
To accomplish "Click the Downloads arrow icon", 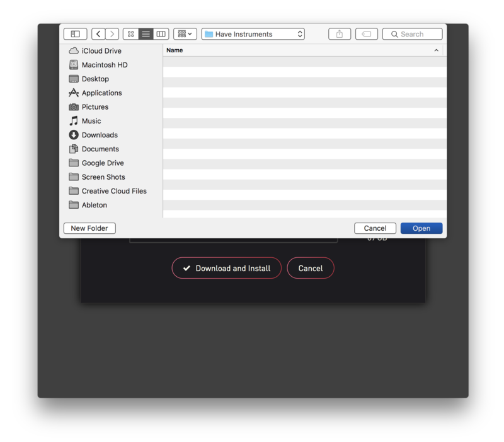I will tap(74, 135).
